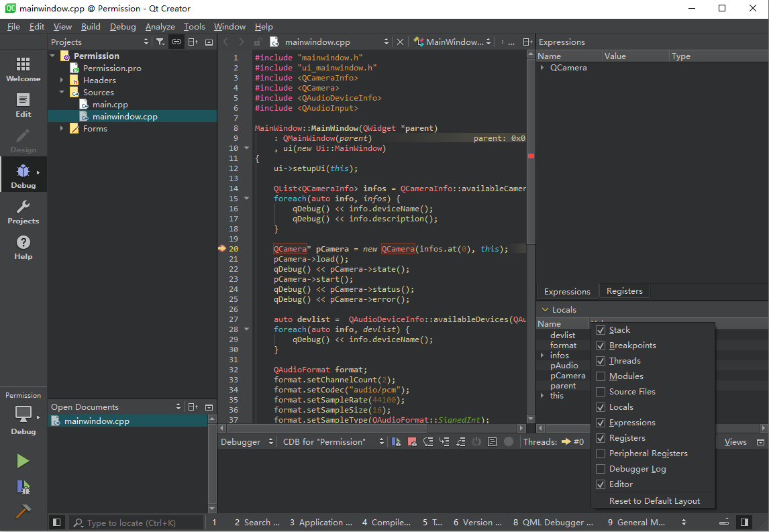
Task: Uncheck the Breakpoints view checkbox
Action: tap(601, 345)
